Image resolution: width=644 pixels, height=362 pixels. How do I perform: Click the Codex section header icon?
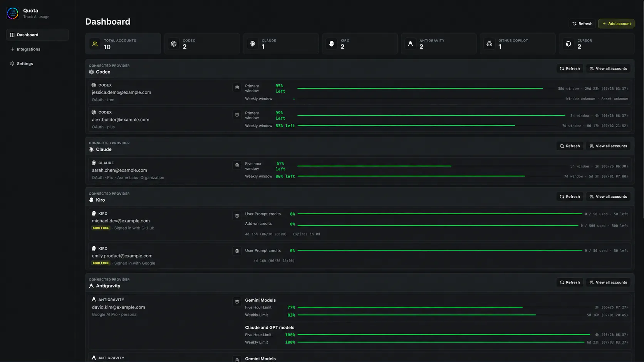pos(91,72)
